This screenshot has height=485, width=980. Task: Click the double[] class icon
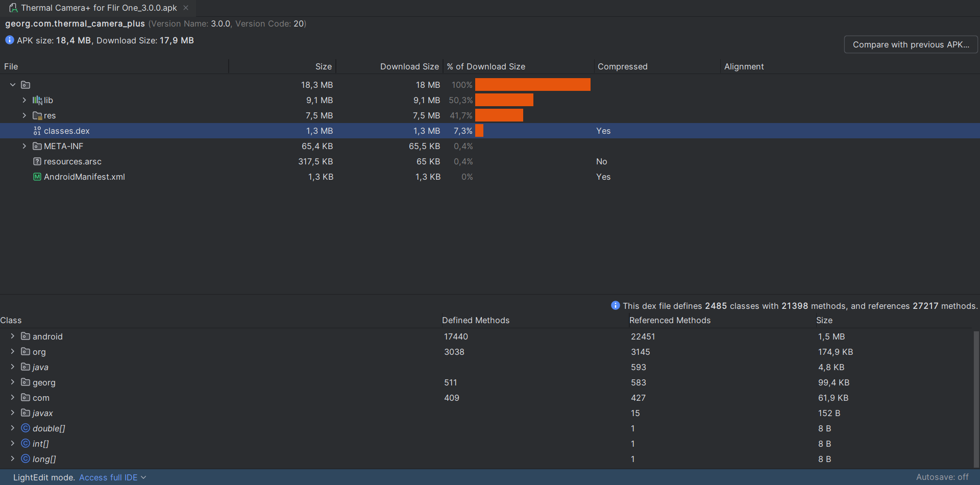26,428
